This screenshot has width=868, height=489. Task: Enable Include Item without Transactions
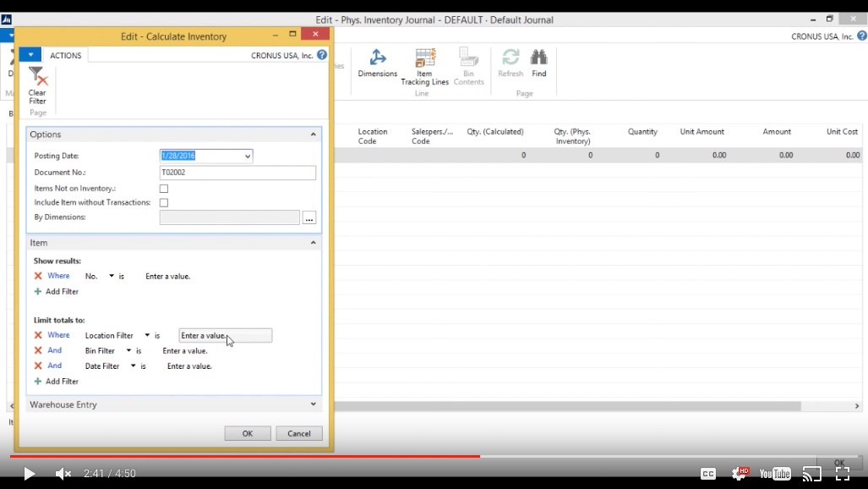click(x=164, y=203)
